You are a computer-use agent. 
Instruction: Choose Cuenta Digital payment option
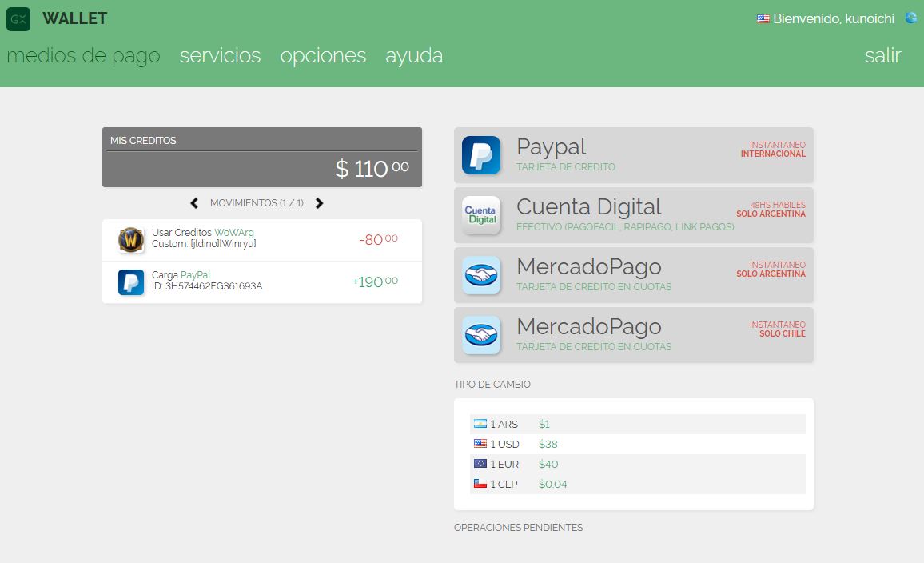tap(634, 215)
